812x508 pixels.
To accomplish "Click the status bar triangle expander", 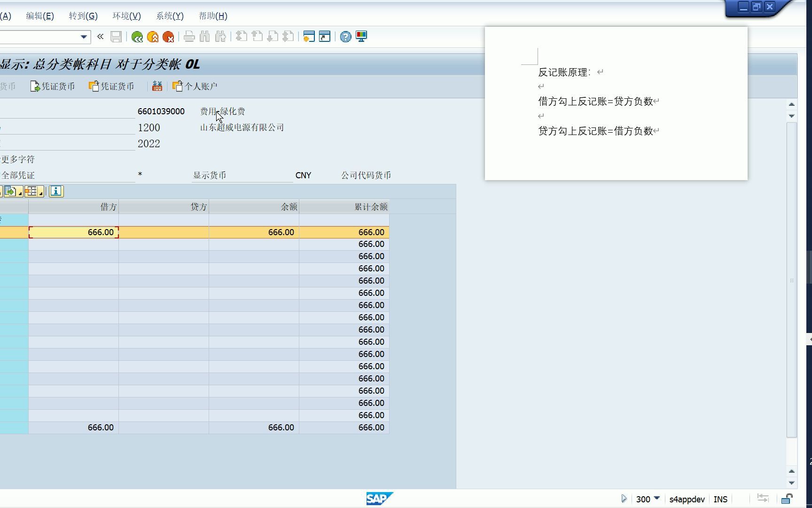I will coord(624,499).
